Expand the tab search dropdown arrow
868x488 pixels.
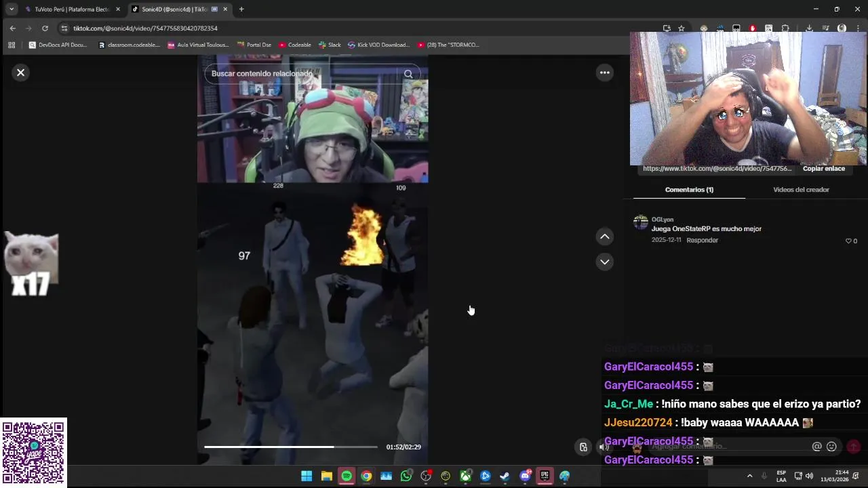(x=11, y=9)
